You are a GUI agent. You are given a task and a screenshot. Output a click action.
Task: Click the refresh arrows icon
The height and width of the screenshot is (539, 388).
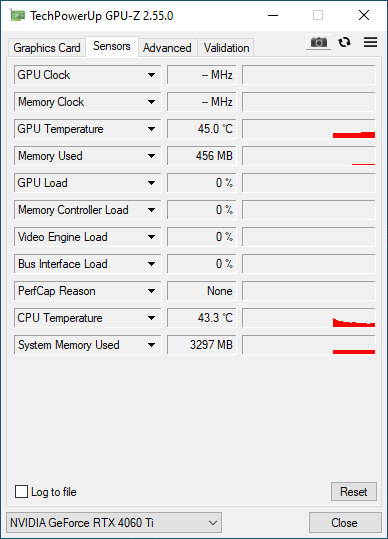(x=344, y=42)
